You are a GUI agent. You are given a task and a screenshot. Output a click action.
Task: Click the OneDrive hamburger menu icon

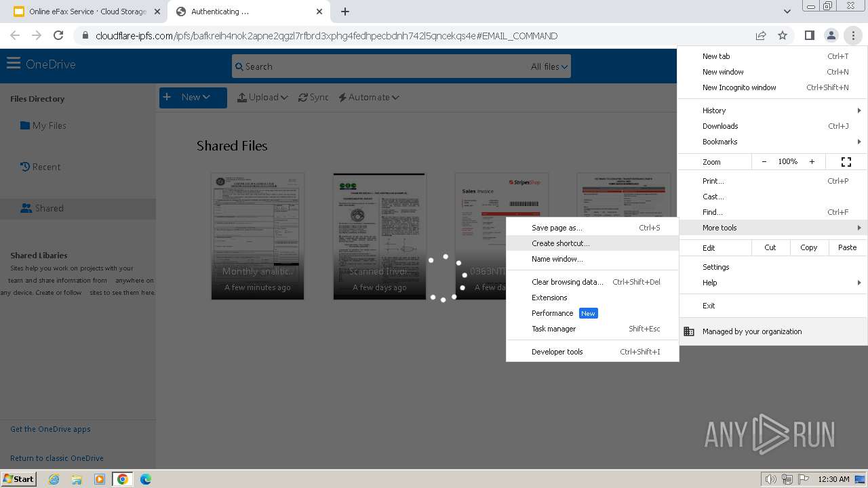click(13, 64)
